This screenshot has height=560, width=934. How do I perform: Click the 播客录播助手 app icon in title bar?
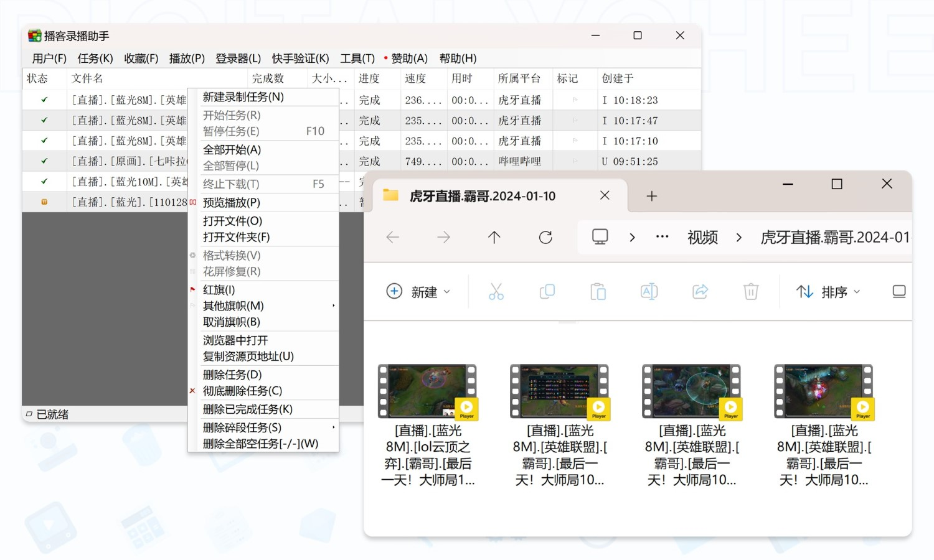(x=35, y=36)
